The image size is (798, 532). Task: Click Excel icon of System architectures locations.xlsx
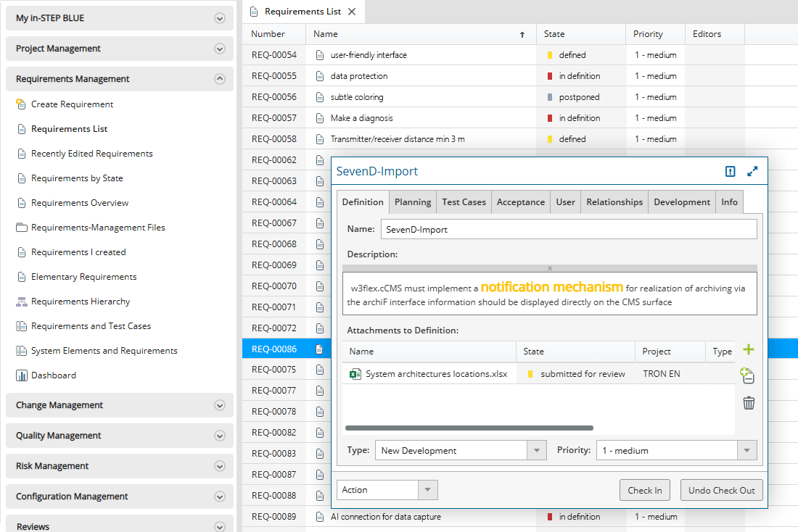pos(355,374)
